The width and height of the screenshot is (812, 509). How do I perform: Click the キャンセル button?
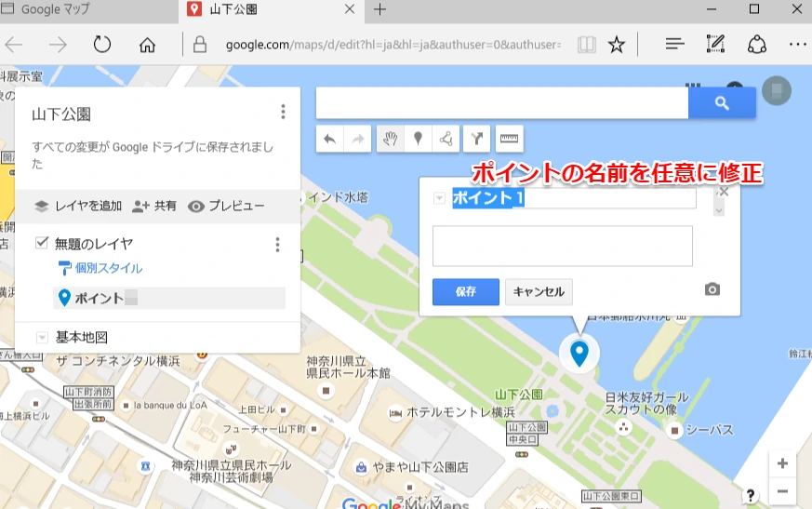[x=539, y=292]
